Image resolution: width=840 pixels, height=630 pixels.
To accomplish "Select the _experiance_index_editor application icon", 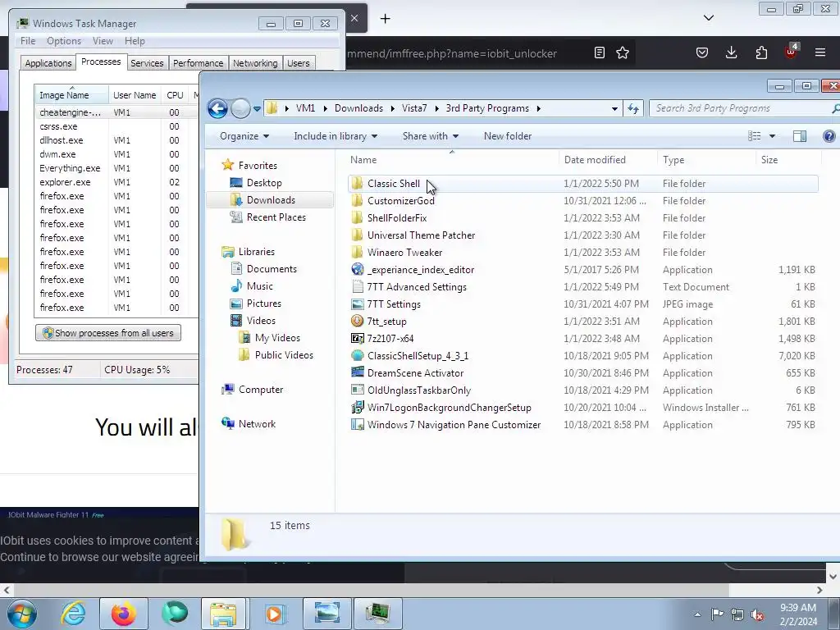I will [358, 269].
